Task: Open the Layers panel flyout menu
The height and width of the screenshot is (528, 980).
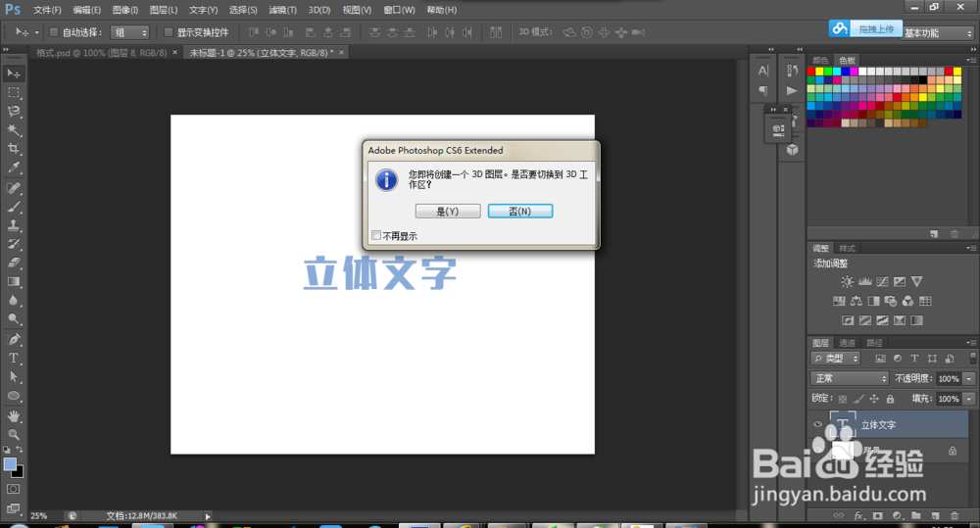Action: pyautogui.click(x=970, y=343)
